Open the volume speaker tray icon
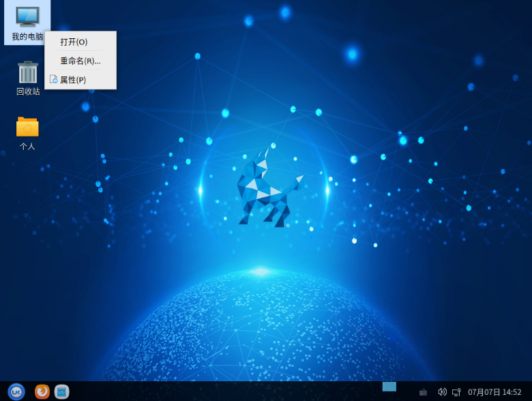The image size is (532, 401). 442,392
